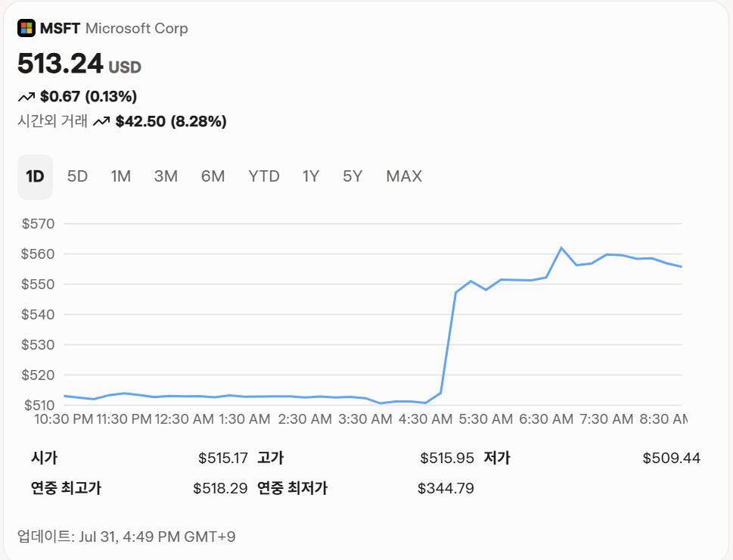Screen dimensions: 733x560
Task: Click the $550 axis label
Action: pyautogui.click(x=39, y=284)
